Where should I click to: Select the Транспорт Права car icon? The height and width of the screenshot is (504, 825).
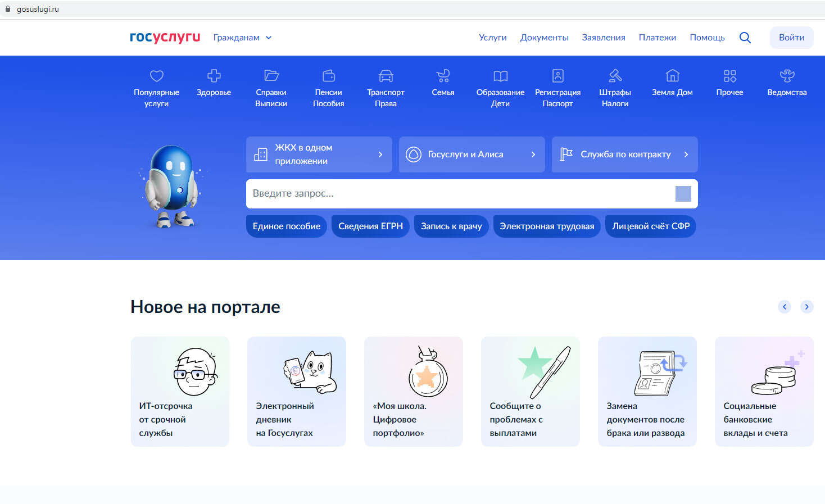coord(386,76)
